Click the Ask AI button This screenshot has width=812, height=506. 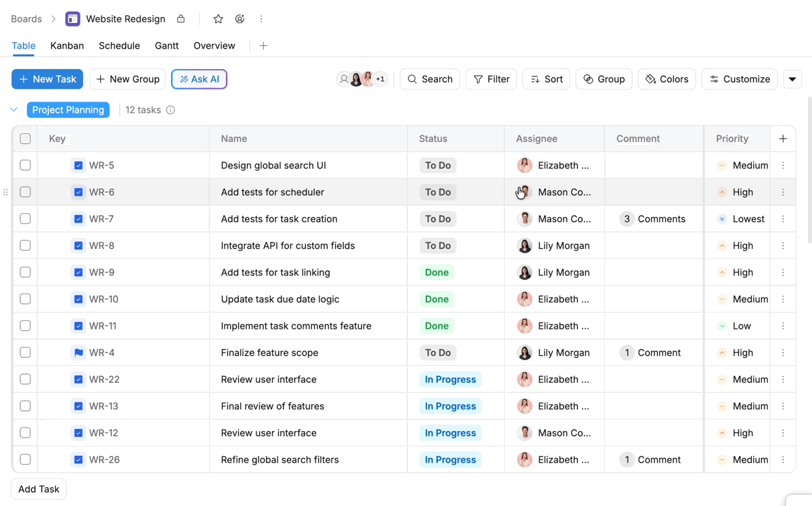199,79
